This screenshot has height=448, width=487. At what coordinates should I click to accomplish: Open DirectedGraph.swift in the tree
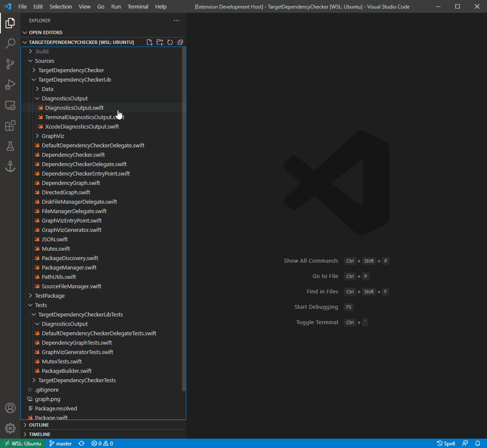pyautogui.click(x=103, y=193)
